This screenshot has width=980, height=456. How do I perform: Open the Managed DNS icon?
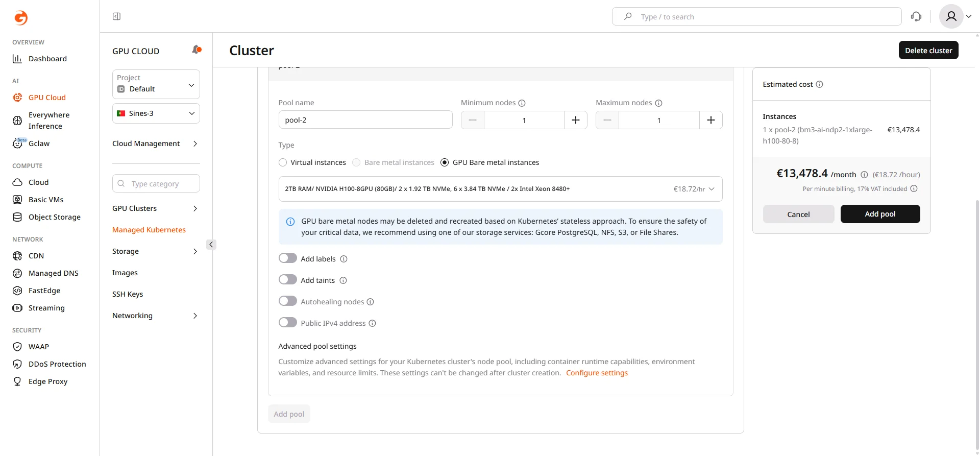click(x=17, y=273)
